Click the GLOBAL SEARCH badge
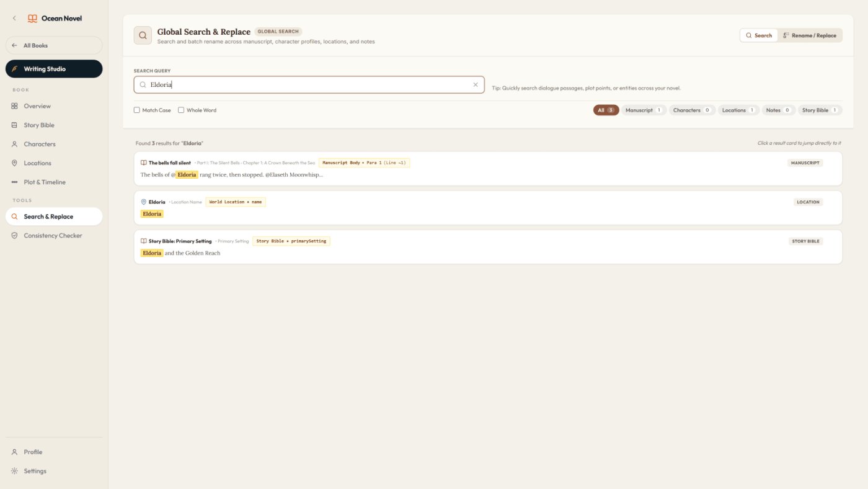 (x=278, y=32)
